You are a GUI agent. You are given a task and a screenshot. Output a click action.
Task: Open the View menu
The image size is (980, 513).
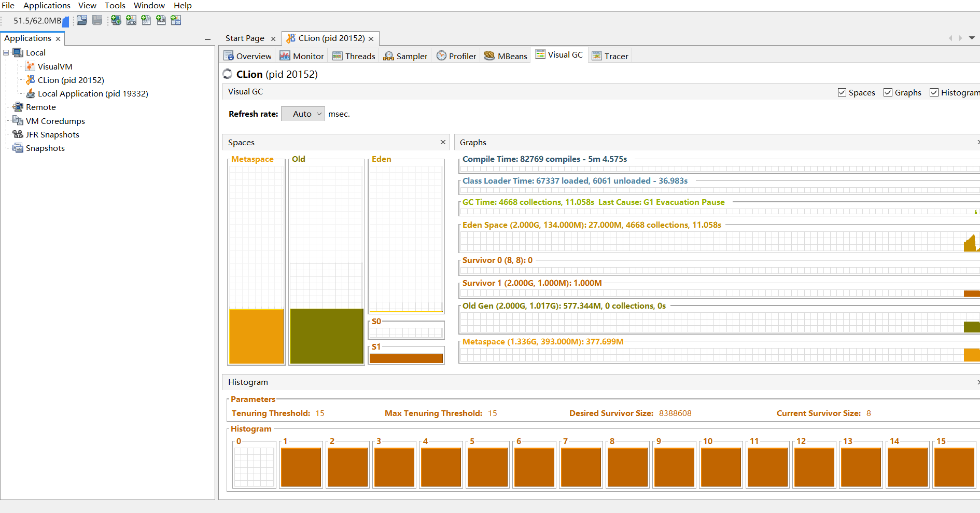tap(87, 5)
